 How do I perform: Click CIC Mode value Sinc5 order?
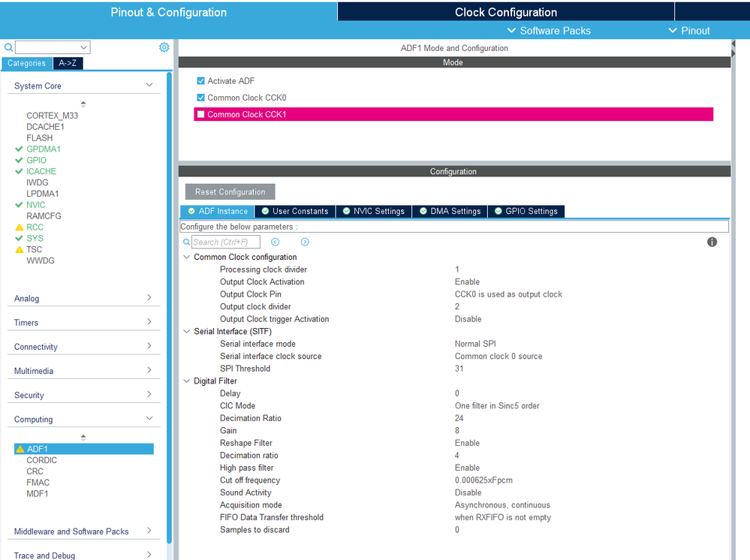point(497,405)
